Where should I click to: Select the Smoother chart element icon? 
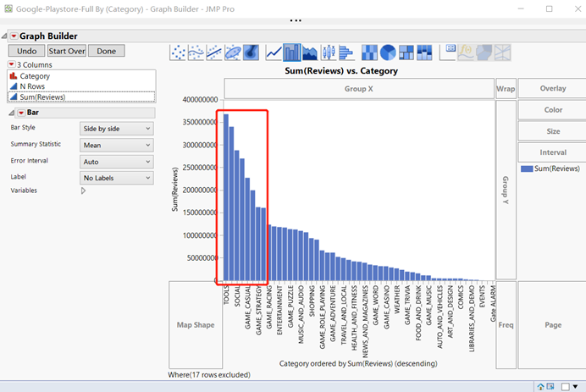(x=196, y=52)
